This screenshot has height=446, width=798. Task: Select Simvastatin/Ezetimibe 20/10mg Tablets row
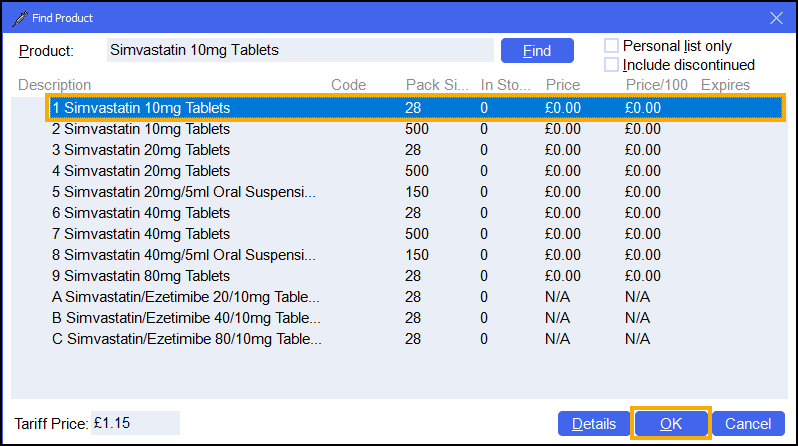(x=186, y=297)
